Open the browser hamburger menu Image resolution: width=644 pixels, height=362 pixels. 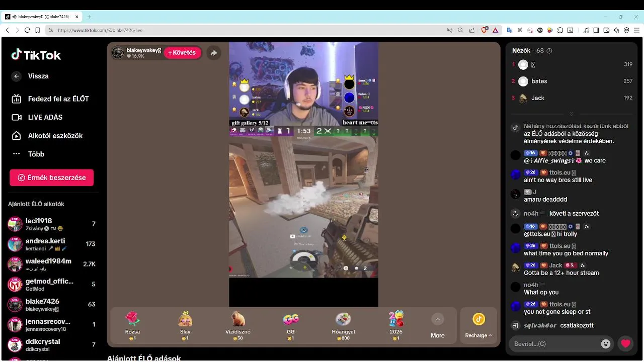[x=636, y=30]
